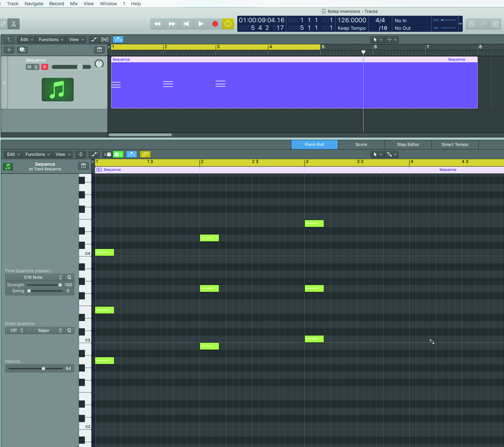The width and height of the screenshot is (504, 447).
Task: Click the MIDI In palette button
Action: pyautogui.click(x=107, y=154)
